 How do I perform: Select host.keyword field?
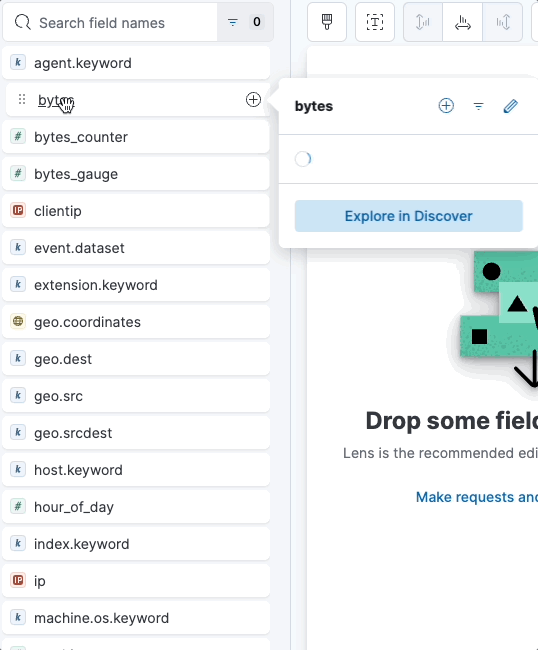coord(136,470)
